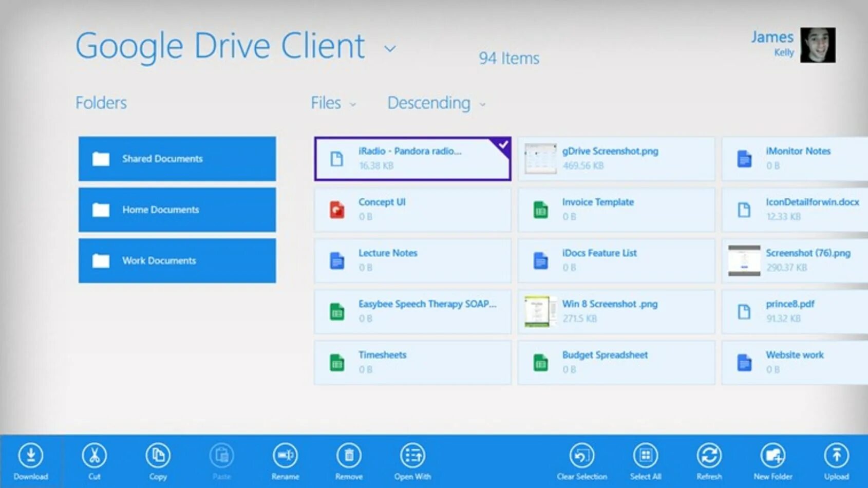This screenshot has width=868, height=488.
Task: Create a New Folder via its icon
Action: pyautogui.click(x=773, y=455)
